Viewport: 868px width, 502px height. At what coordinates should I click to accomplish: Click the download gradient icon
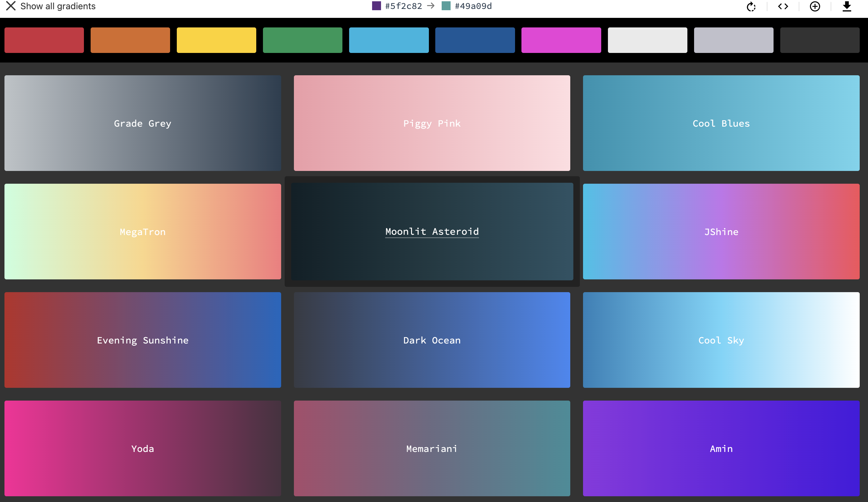pyautogui.click(x=847, y=7)
